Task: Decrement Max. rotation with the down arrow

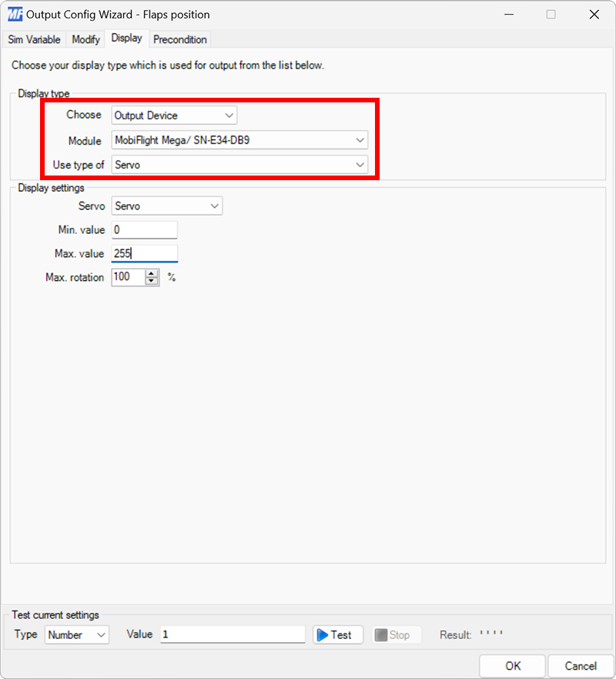Action: tap(152, 280)
